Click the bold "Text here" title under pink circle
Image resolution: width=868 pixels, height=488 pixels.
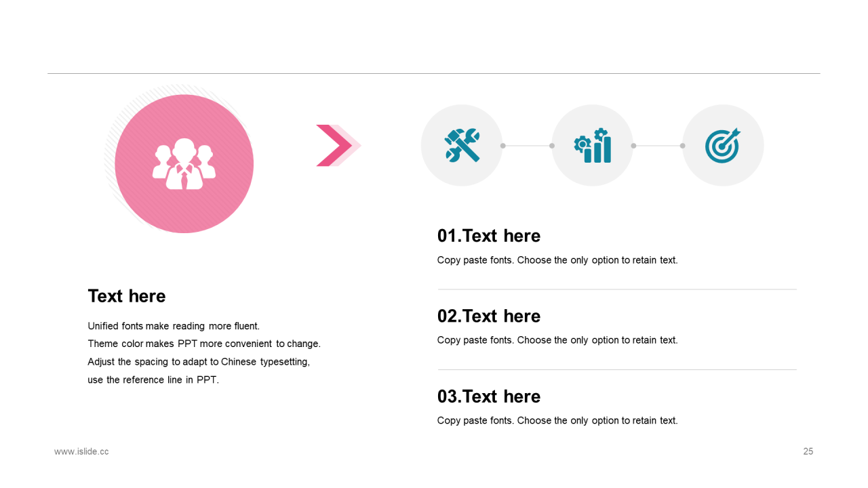pos(127,296)
